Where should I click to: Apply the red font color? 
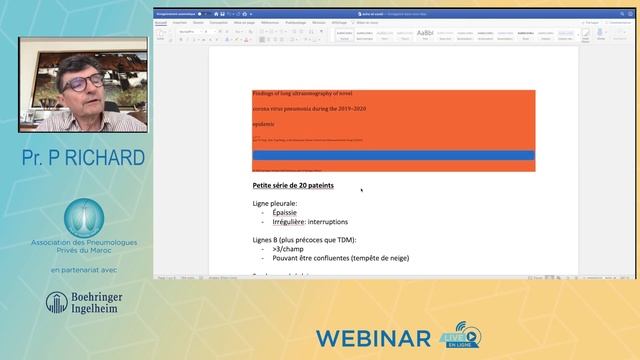246,40
